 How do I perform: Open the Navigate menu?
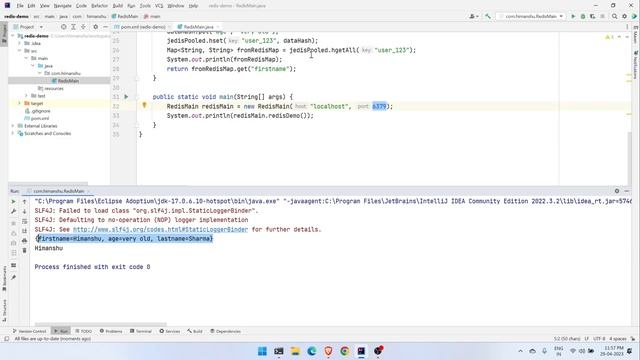[x=62, y=6]
